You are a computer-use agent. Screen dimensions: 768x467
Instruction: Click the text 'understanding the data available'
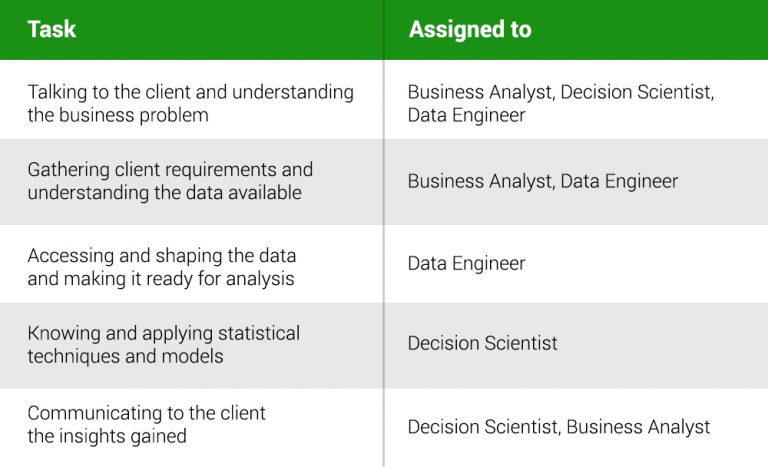click(x=164, y=192)
